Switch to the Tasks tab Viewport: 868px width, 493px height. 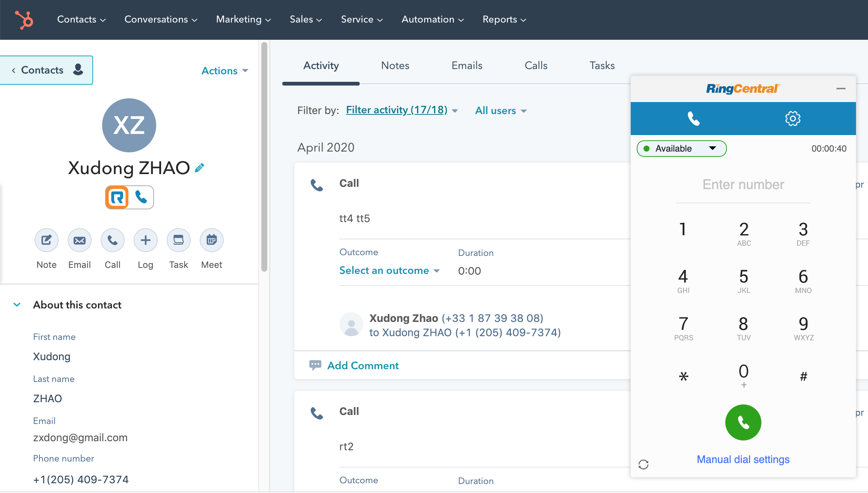602,66
